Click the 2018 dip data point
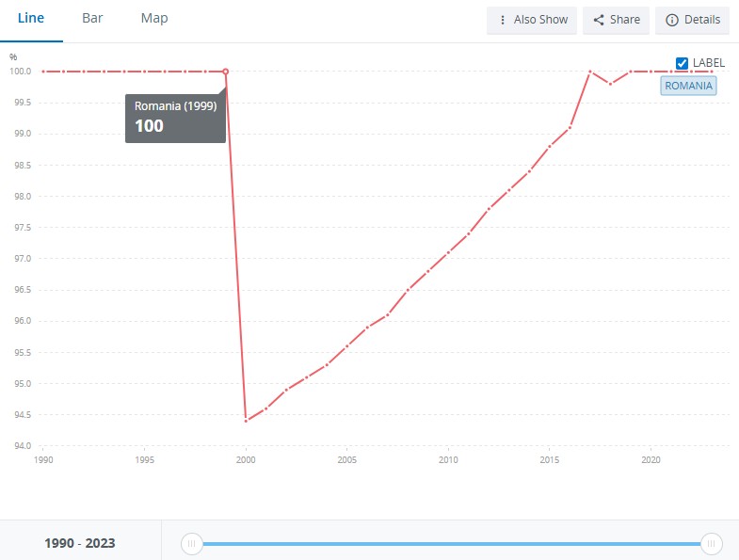 [x=610, y=84]
